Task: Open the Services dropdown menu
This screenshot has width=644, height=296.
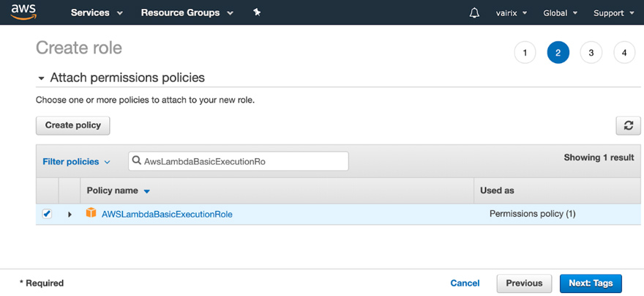Action: point(97,12)
